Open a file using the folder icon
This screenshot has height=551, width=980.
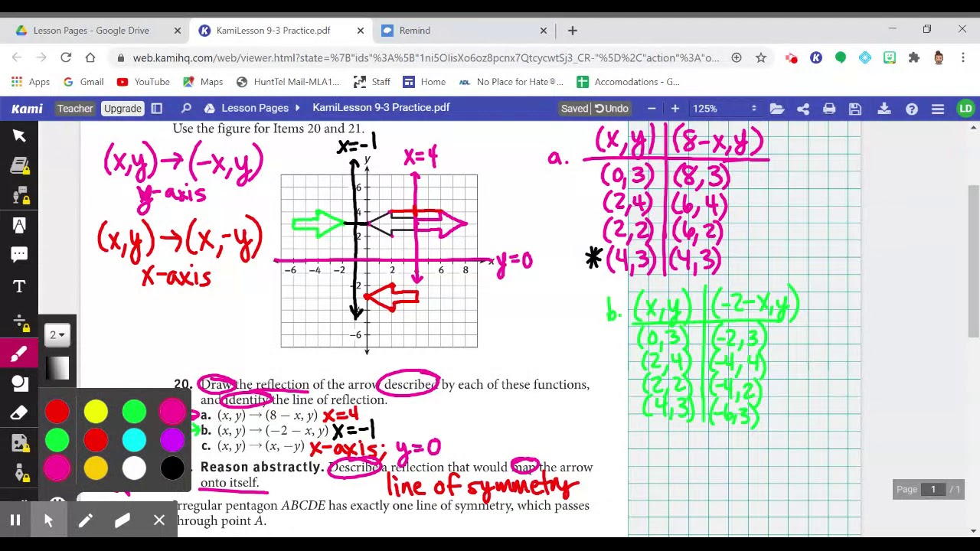pos(777,109)
